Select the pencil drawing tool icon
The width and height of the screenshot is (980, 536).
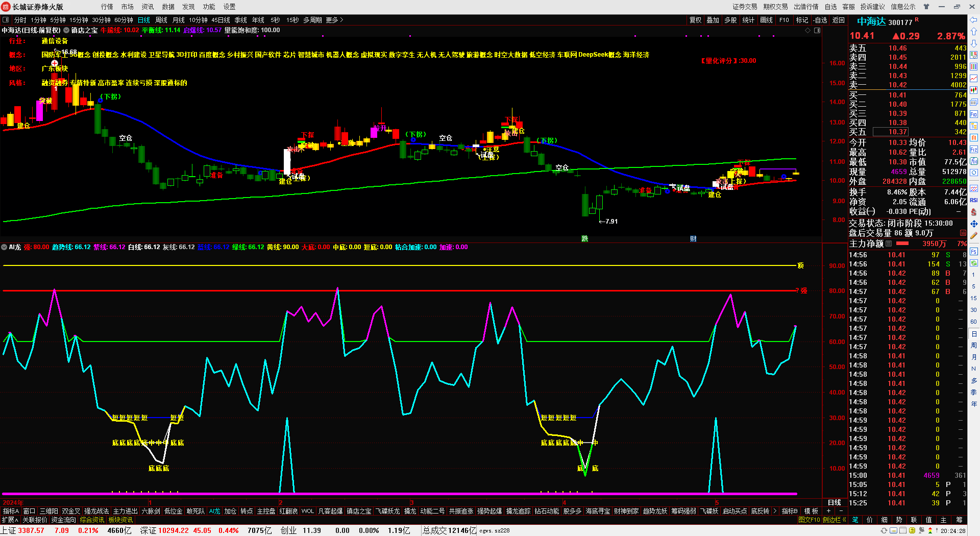click(x=974, y=235)
